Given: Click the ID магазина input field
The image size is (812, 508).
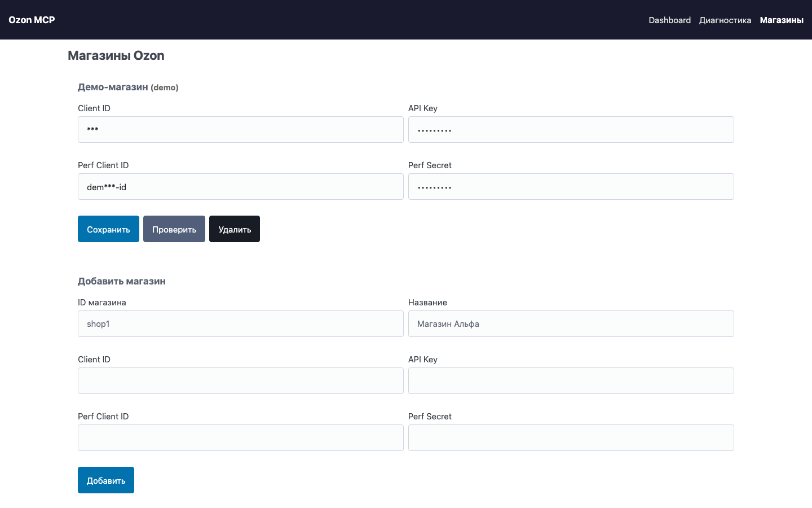Looking at the screenshot, I should [241, 324].
